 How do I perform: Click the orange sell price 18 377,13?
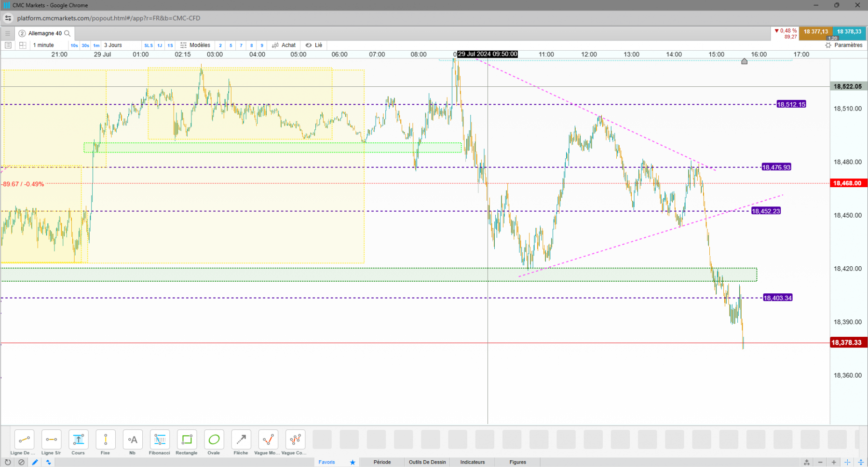pyautogui.click(x=815, y=34)
